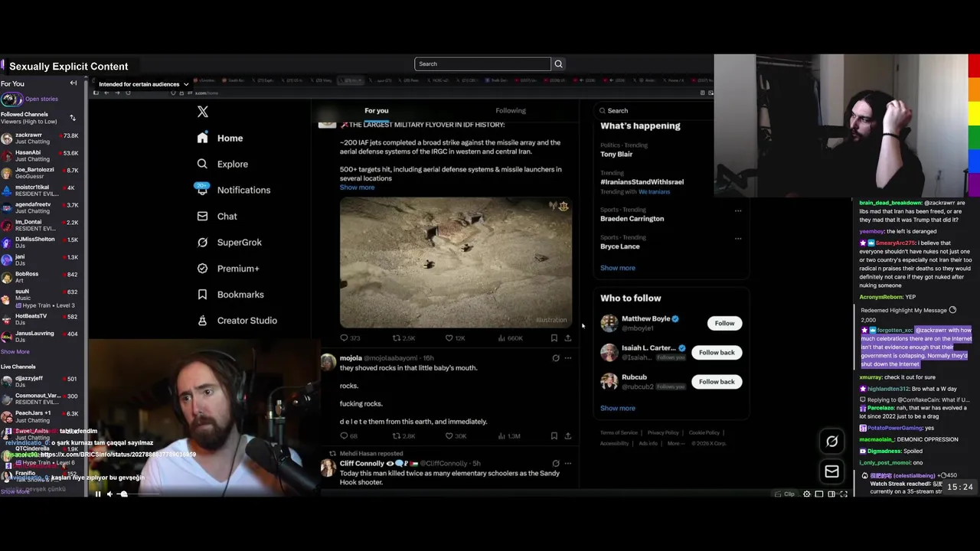The width and height of the screenshot is (980, 551).
Task: Expand Show More under followed channels
Action: [15, 352]
